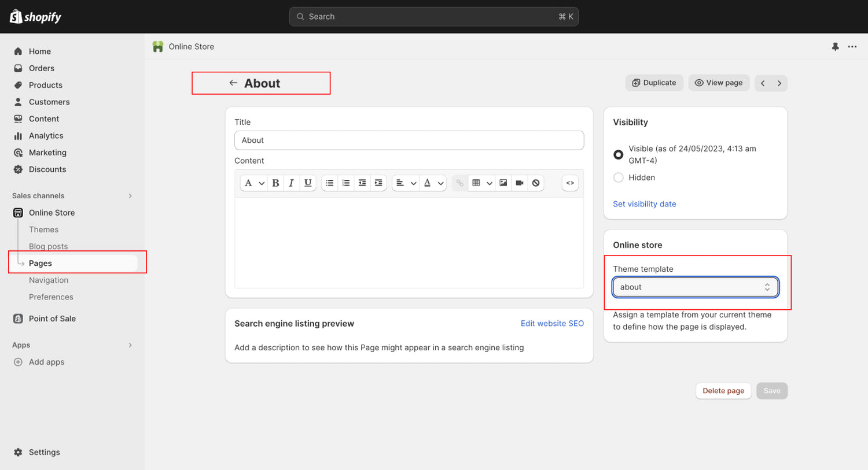Toggle bold formatting in content editor
Viewport: 868px width, 470px height.
click(275, 183)
